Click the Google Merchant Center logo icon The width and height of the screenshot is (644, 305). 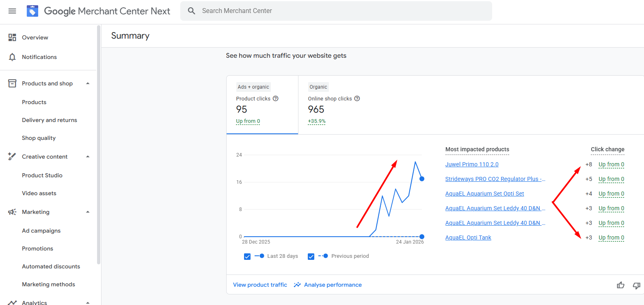tap(32, 11)
